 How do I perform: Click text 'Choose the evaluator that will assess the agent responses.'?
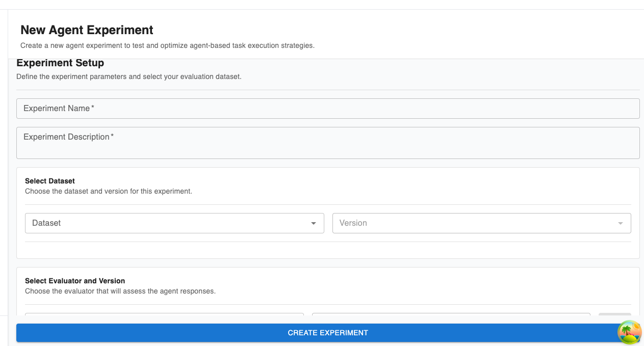tap(120, 291)
